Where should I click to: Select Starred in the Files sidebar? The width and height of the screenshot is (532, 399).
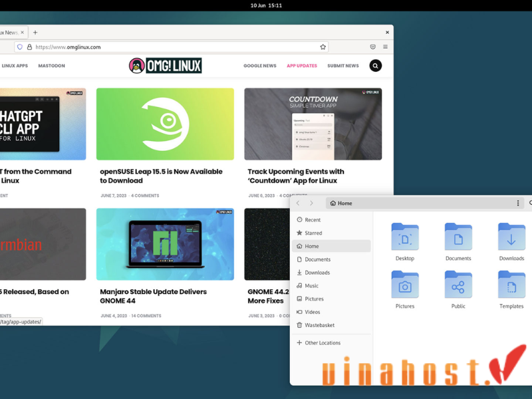pyautogui.click(x=331, y=233)
